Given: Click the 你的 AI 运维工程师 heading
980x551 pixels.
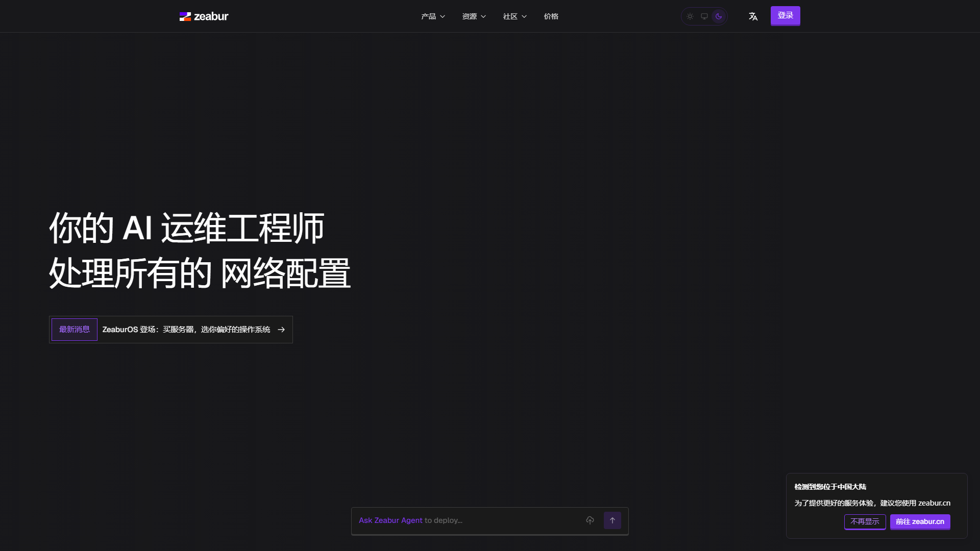Looking at the screenshot, I should coord(187,228).
